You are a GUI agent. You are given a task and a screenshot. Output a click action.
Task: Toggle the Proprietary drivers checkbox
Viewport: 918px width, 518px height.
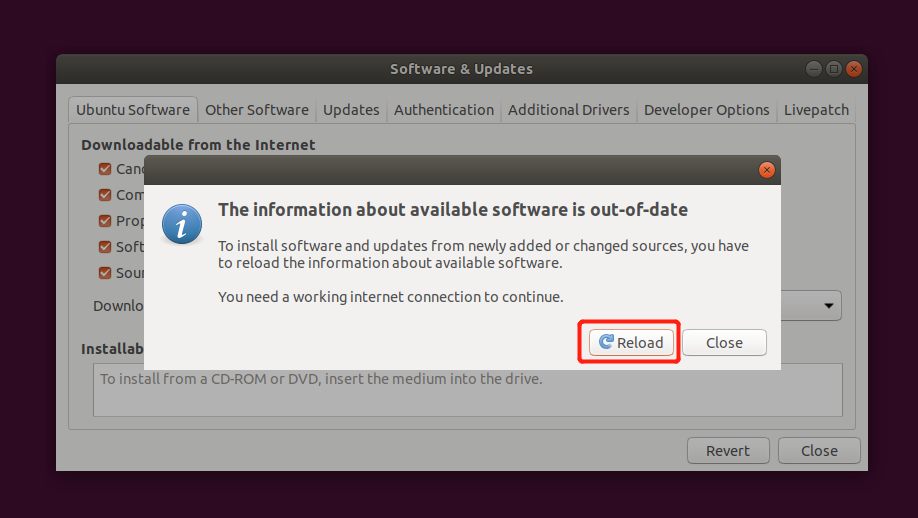105,221
